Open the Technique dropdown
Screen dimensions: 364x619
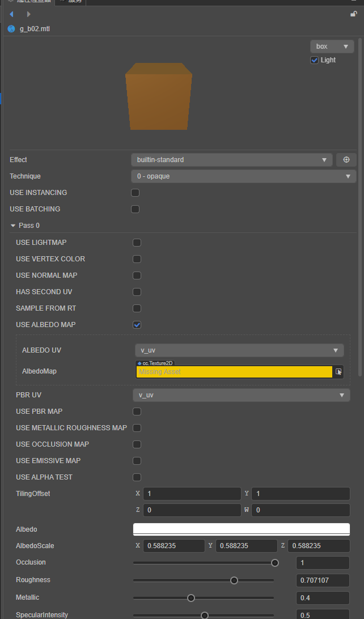(x=243, y=176)
